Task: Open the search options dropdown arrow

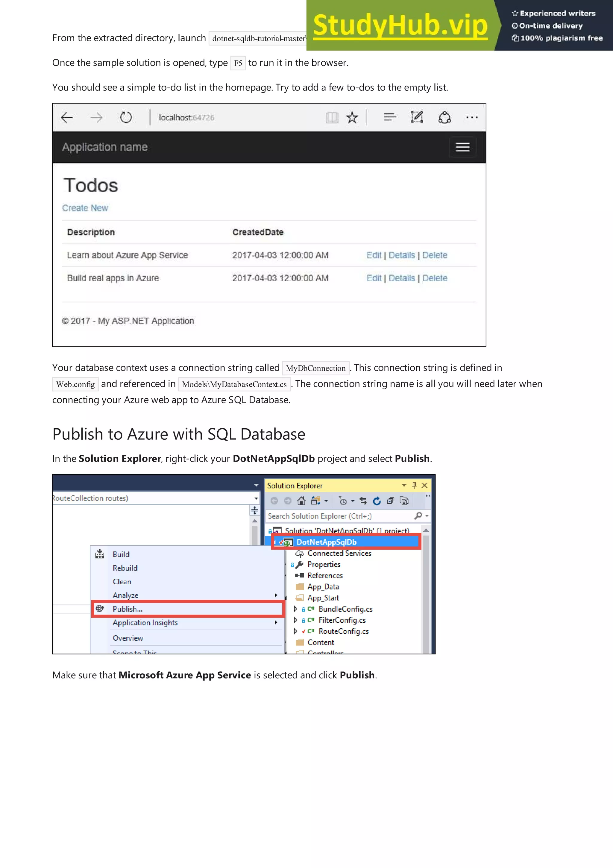Action: pyautogui.click(x=427, y=516)
